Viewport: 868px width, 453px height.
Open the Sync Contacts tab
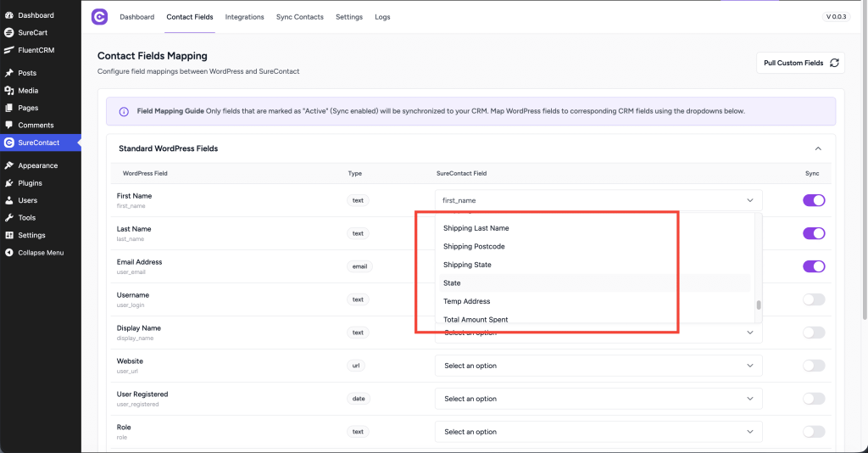299,17
